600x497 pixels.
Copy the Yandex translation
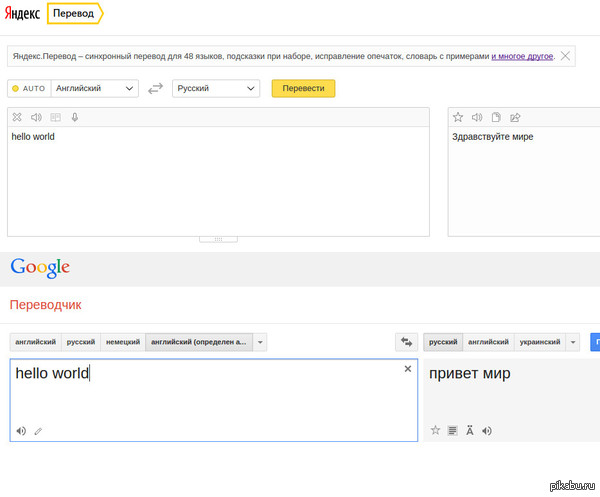click(x=496, y=117)
